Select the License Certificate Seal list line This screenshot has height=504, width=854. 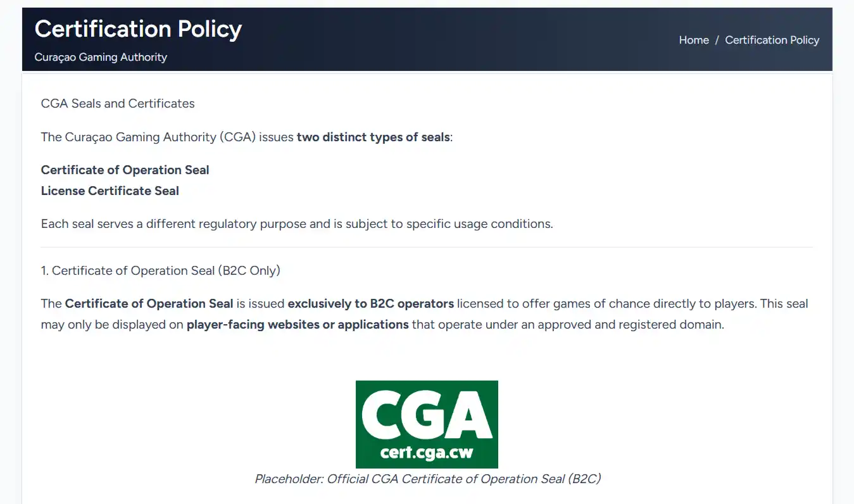coord(110,191)
